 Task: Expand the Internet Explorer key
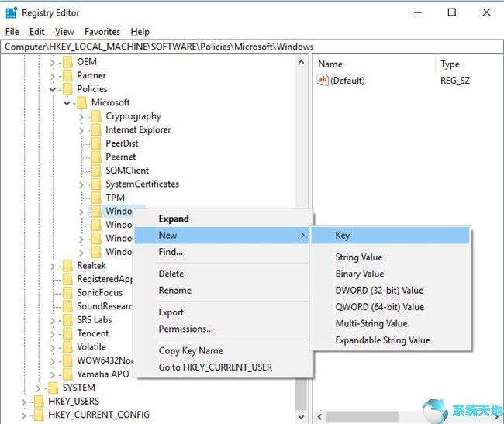81,131
